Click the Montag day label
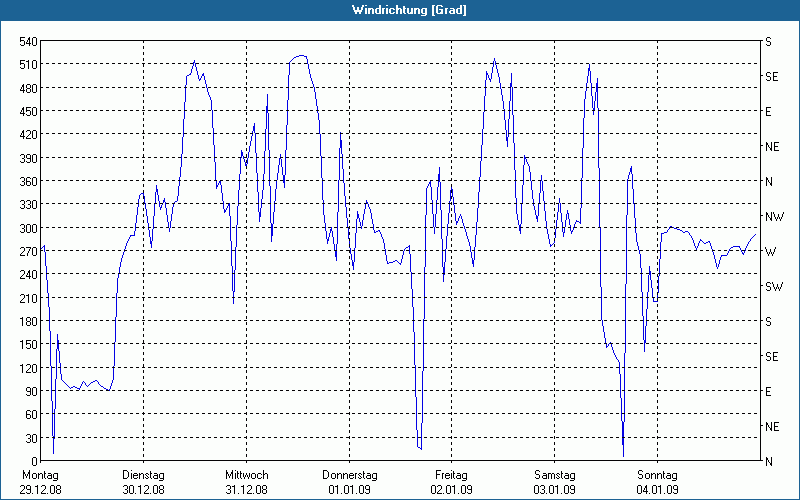The width and height of the screenshot is (800, 500). tap(41, 476)
